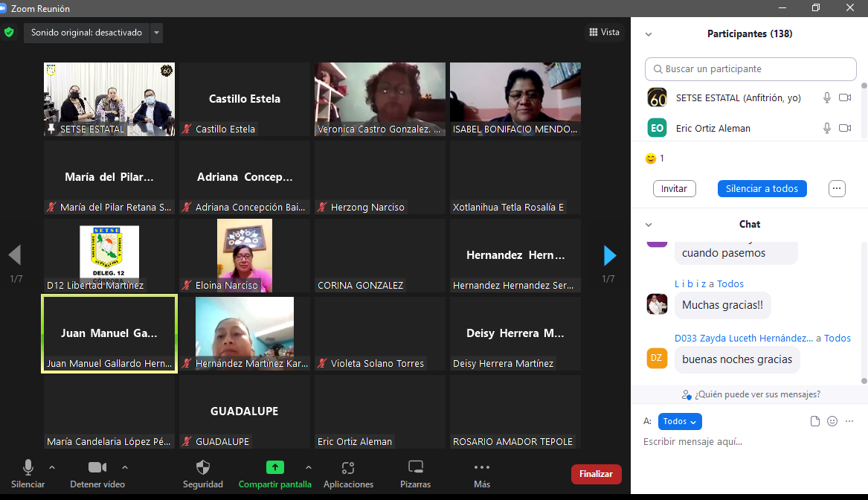Viewport: 868px width, 500px height.
Task: Click the DZ avatar in chat
Action: [657, 358]
